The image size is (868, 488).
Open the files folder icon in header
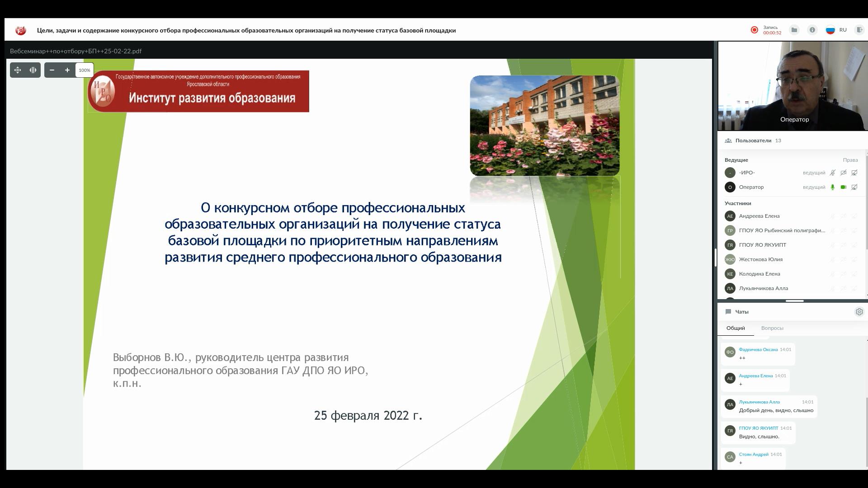click(x=794, y=30)
